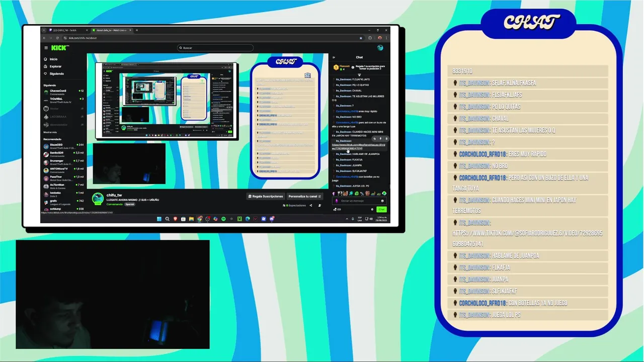Show hidden system tray icons chevron

click(x=347, y=219)
